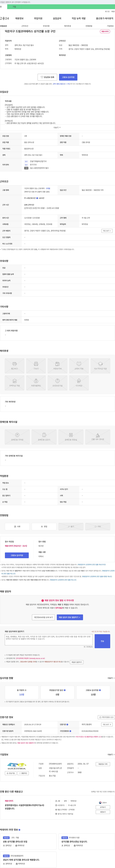Open the 인터넷피해구제센터 link

pyautogui.click(x=30, y=658)
